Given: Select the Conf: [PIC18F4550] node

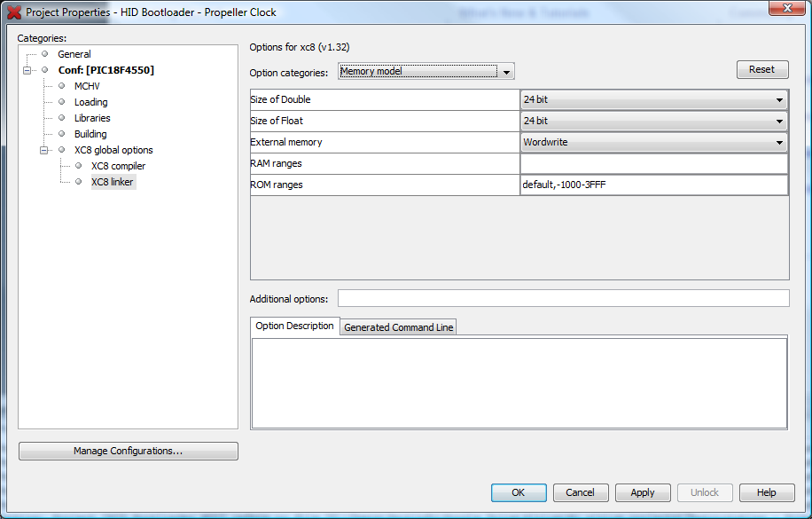Looking at the screenshot, I should [106, 70].
